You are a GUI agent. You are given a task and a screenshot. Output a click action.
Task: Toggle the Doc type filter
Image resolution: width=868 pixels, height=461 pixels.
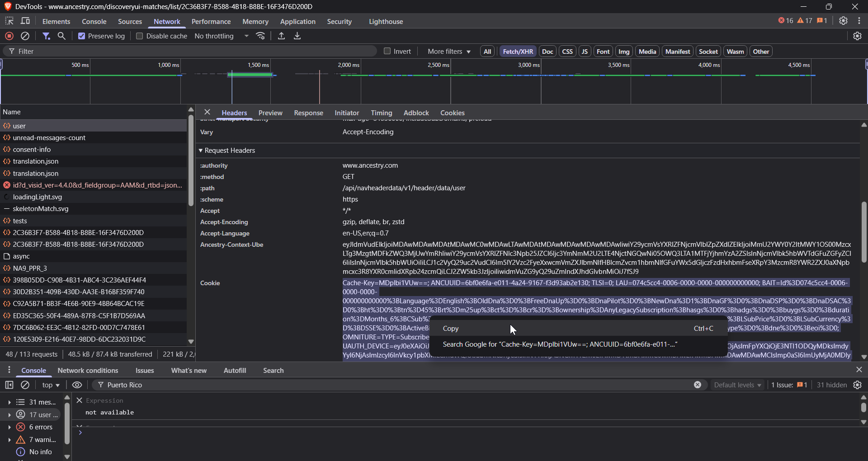point(547,52)
